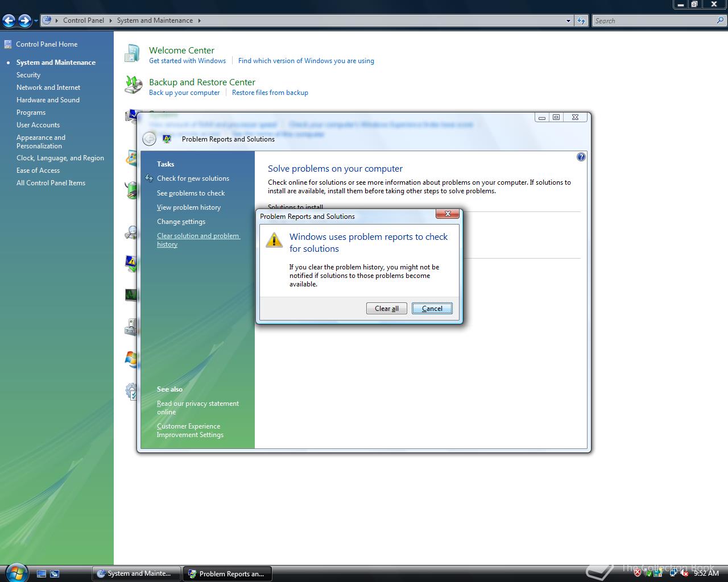Click the muted volume tray icon
The height and width of the screenshot is (582, 728).
click(x=684, y=573)
